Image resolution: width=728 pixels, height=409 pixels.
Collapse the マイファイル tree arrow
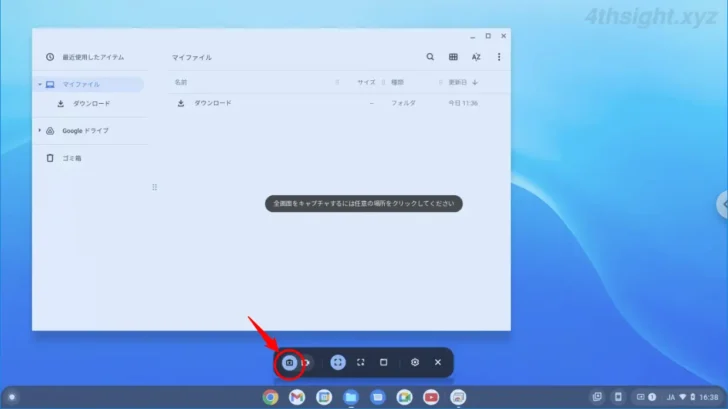(x=40, y=84)
